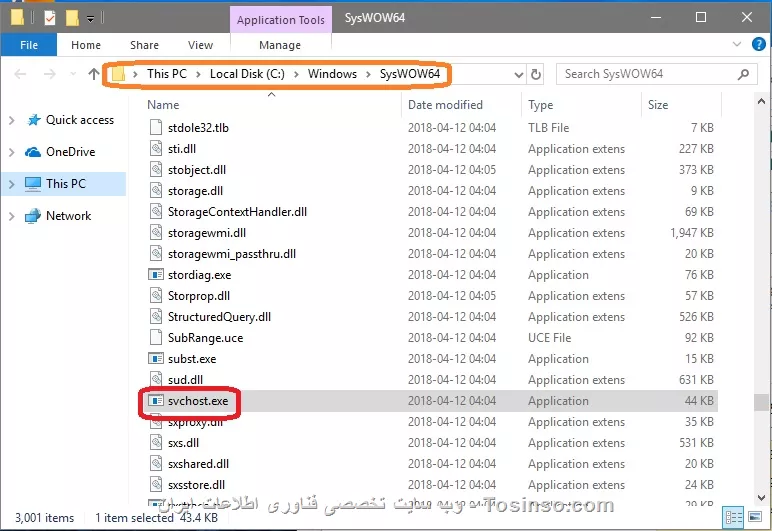Select the storagewmi.dll file icon
The width and height of the screenshot is (772, 531).
click(156, 233)
